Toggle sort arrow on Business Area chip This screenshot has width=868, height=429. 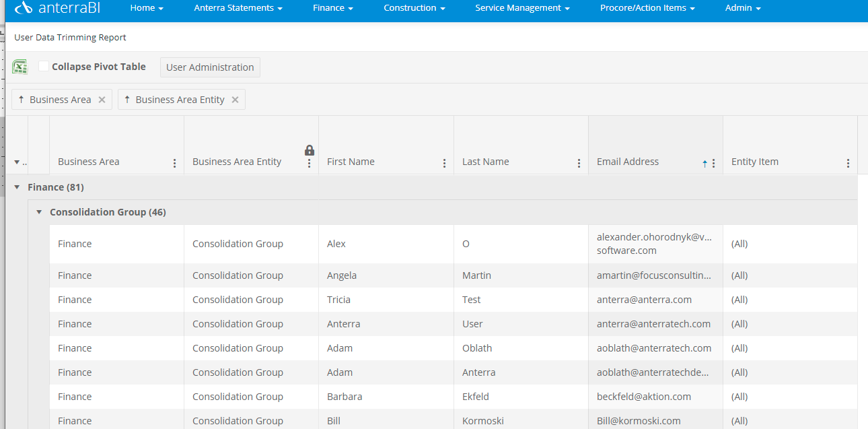click(21, 100)
